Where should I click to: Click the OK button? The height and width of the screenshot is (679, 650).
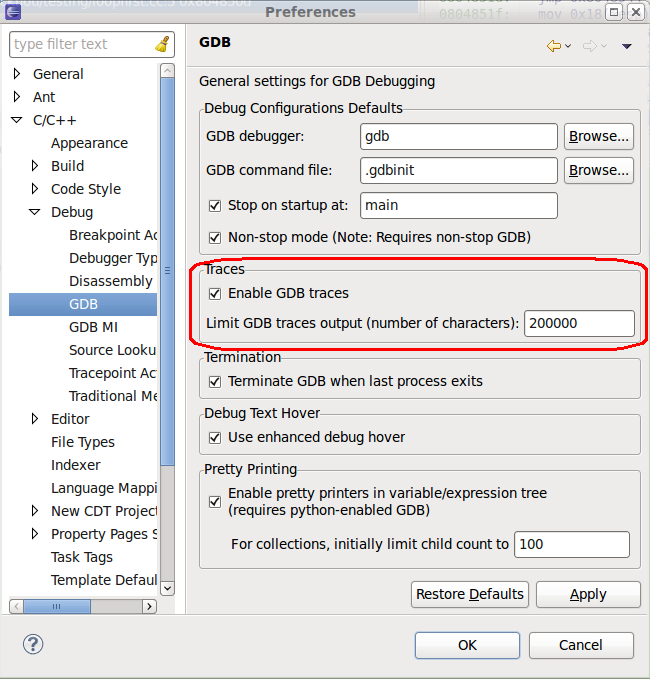pyautogui.click(x=467, y=645)
